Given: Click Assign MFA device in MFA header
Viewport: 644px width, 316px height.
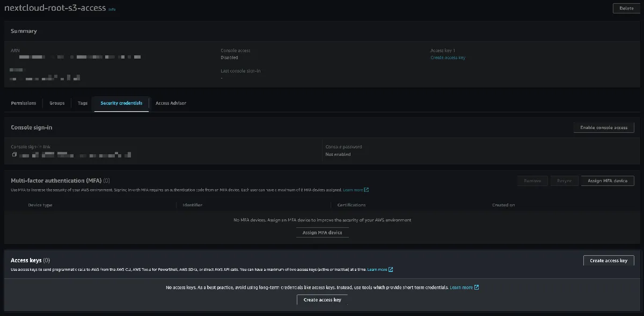Looking at the screenshot, I should (x=608, y=181).
